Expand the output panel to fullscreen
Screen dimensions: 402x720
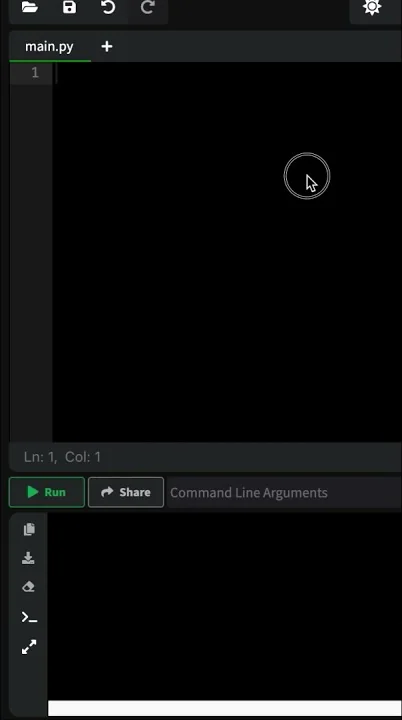[x=29, y=647]
